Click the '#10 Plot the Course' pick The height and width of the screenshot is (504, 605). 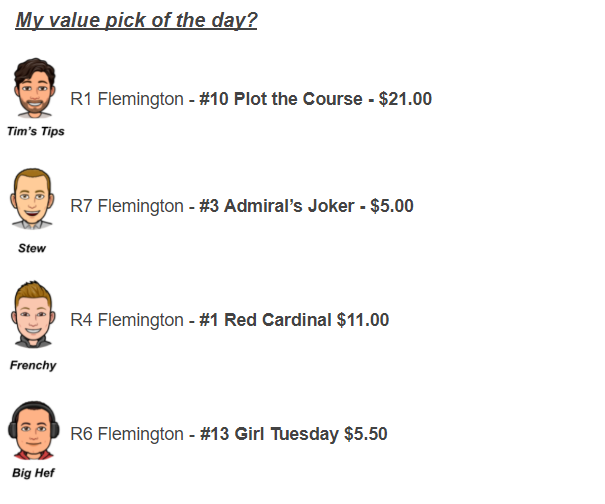(x=281, y=99)
